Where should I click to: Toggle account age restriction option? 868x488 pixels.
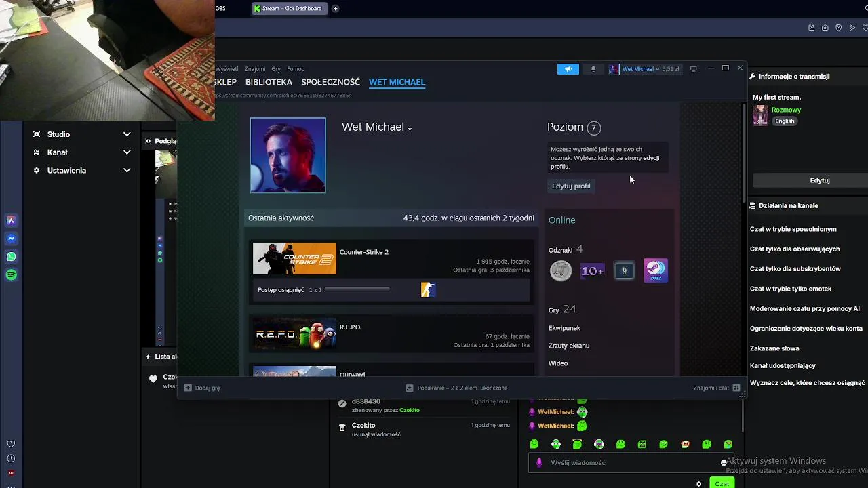pos(806,328)
